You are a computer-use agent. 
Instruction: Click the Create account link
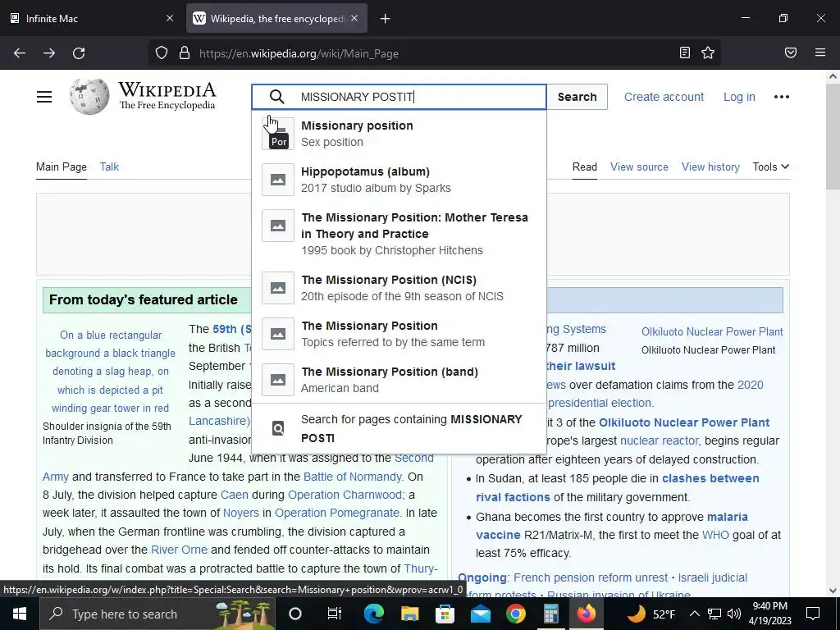664,97
